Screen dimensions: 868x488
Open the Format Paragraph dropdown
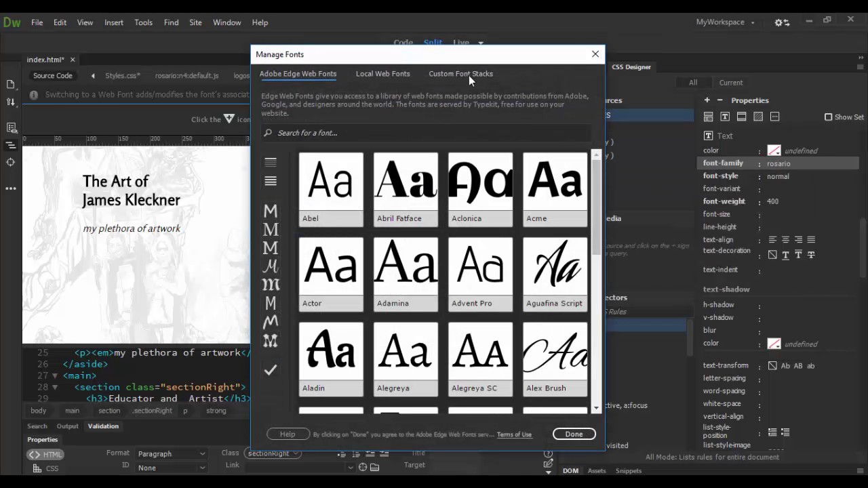click(x=171, y=453)
